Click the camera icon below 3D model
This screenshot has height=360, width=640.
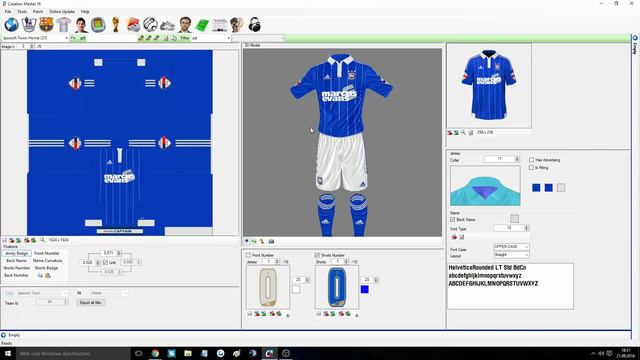[271, 241]
